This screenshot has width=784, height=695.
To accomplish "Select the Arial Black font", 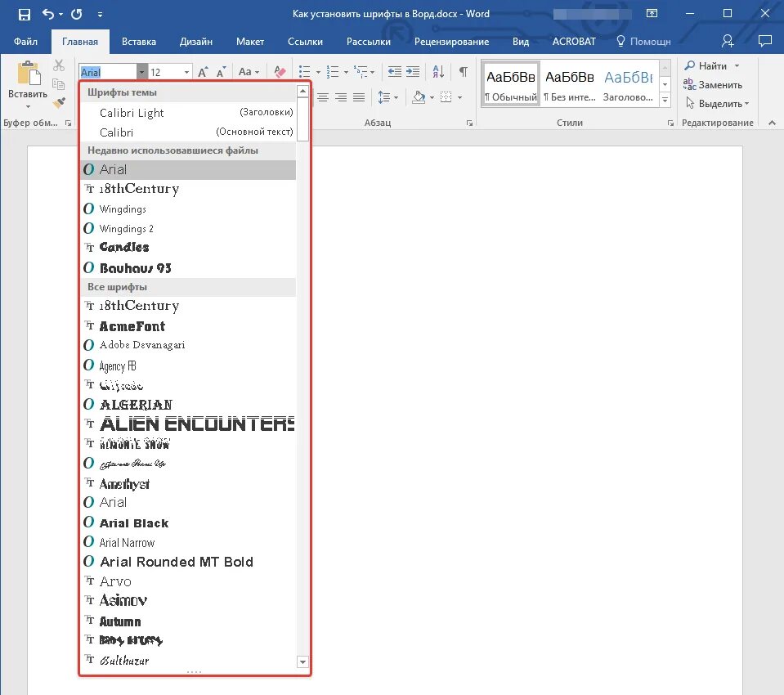I will tap(188, 522).
